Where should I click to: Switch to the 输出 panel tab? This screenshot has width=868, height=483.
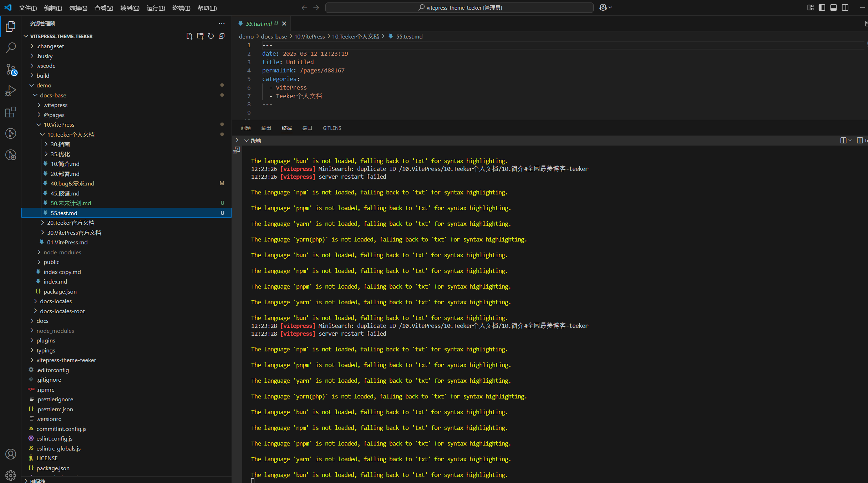[x=266, y=128]
